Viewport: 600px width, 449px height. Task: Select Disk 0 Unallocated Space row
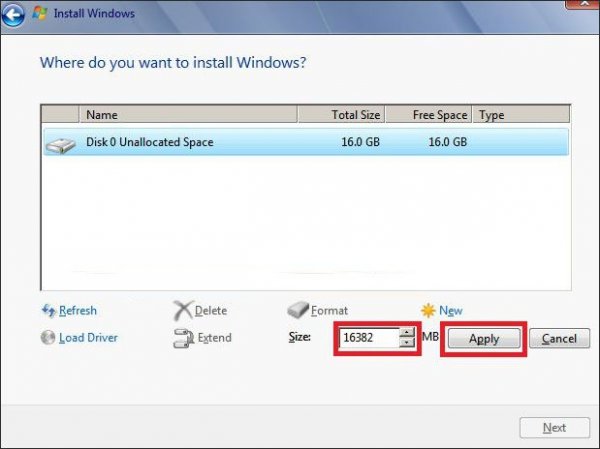click(x=300, y=143)
